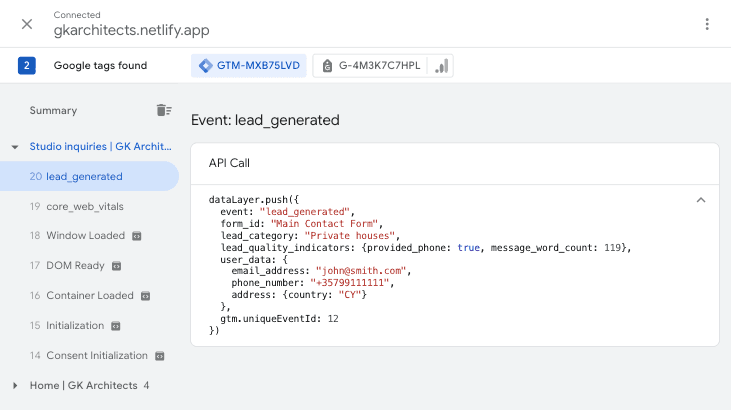Viewport: 731px width, 410px height.
Task: Click the "Private houses" lead_category value
Action: pyautogui.click(x=349, y=236)
